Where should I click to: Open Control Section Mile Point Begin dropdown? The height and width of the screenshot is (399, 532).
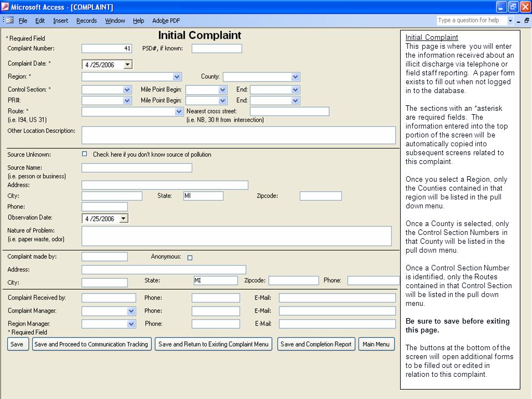click(223, 90)
